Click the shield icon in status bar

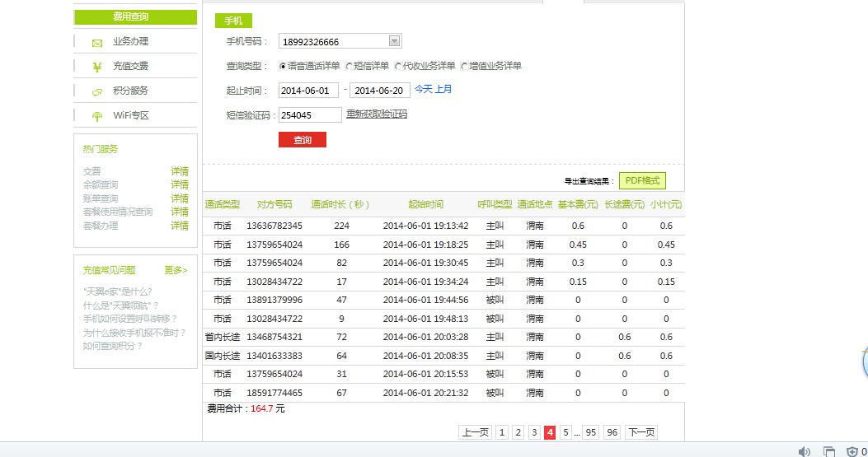(852, 451)
